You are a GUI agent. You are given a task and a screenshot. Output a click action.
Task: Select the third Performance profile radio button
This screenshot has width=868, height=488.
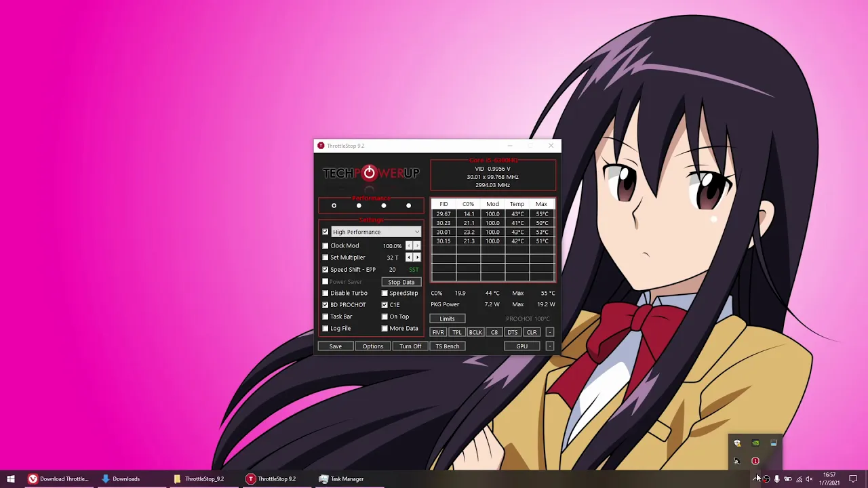pos(384,205)
